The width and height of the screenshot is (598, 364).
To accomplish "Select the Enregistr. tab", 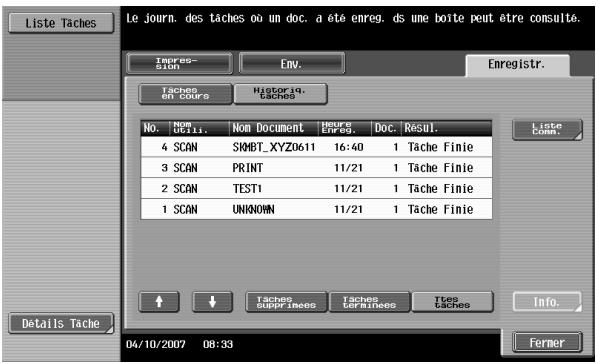I will click(517, 64).
